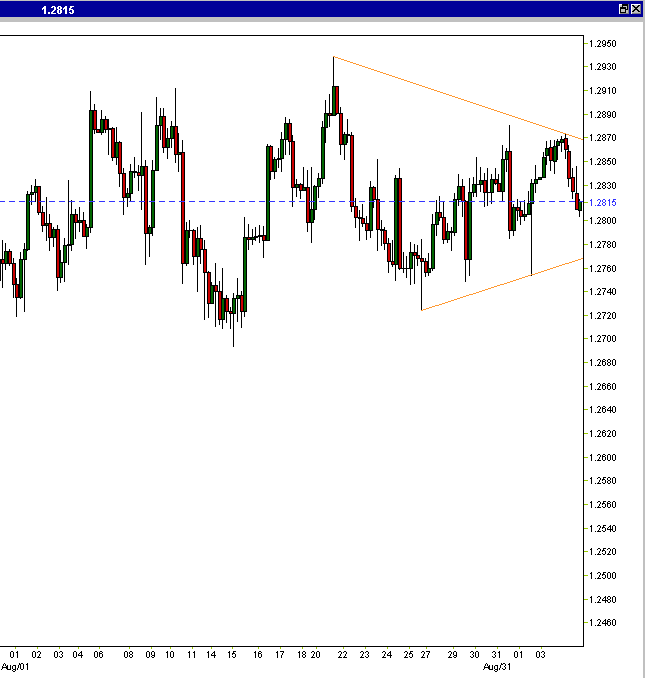Click the 1.2480 price axis label
The image size is (645, 678).
tap(603, 600)
